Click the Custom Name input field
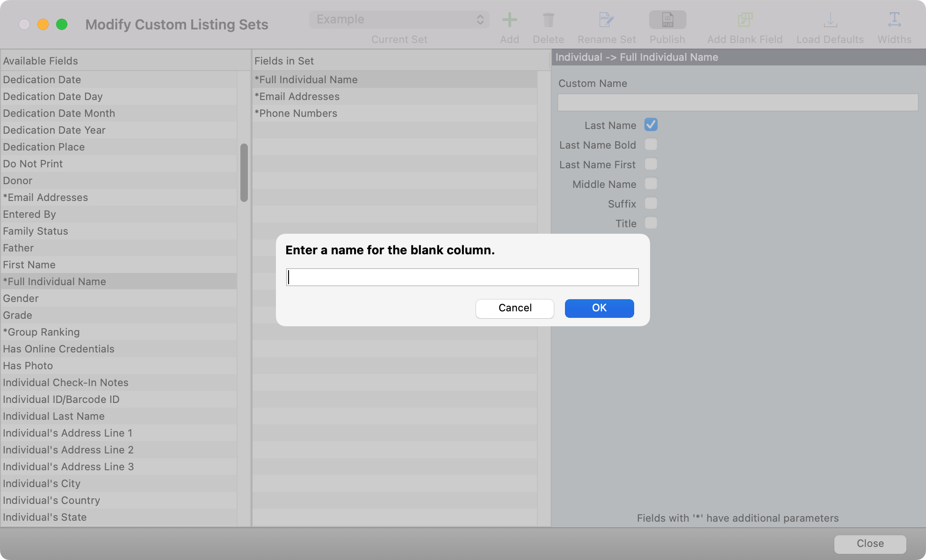926x560 pixels. click(x=738, y=102)
